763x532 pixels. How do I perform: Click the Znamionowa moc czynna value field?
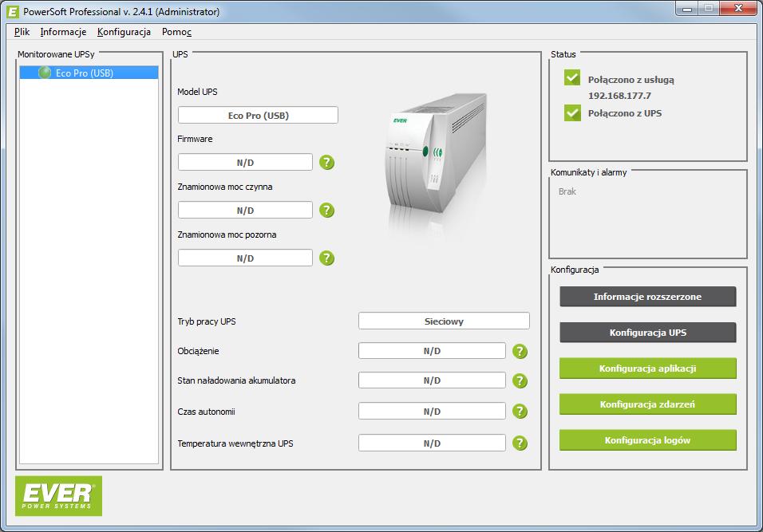coord(245,210)
